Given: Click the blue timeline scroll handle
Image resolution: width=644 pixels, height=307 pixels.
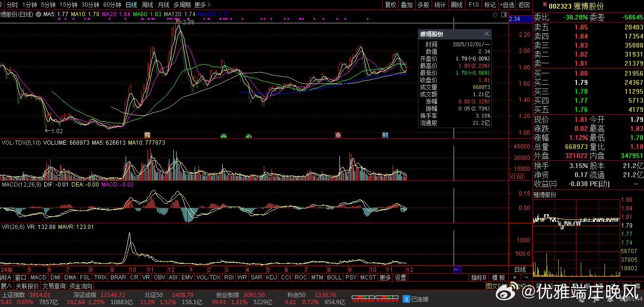Looking at the screenshot, I should (x=456, y=269).
